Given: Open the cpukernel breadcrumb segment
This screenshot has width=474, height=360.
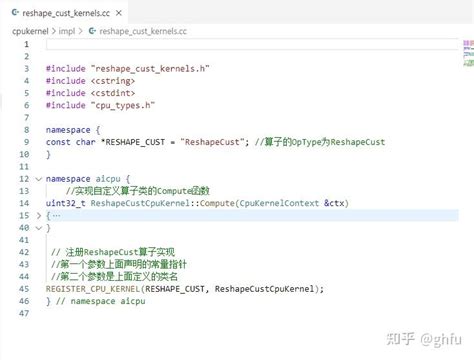Looking at the screenshot, I should pyautogui.click(x=30, y=31).
